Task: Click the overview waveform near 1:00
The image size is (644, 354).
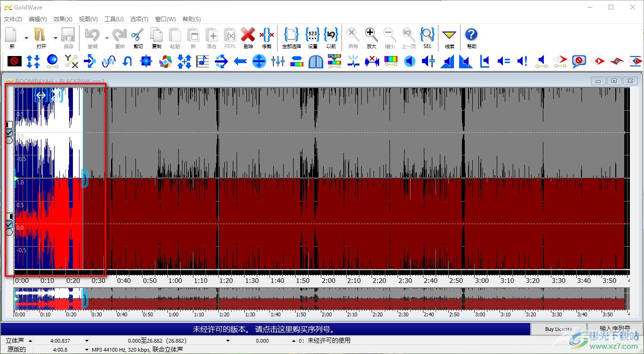Action: (x=167, y=298)
